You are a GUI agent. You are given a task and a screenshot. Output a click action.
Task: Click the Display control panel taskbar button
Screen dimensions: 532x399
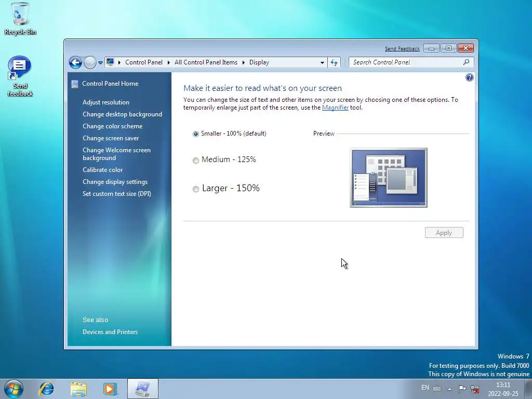(142, 389)
